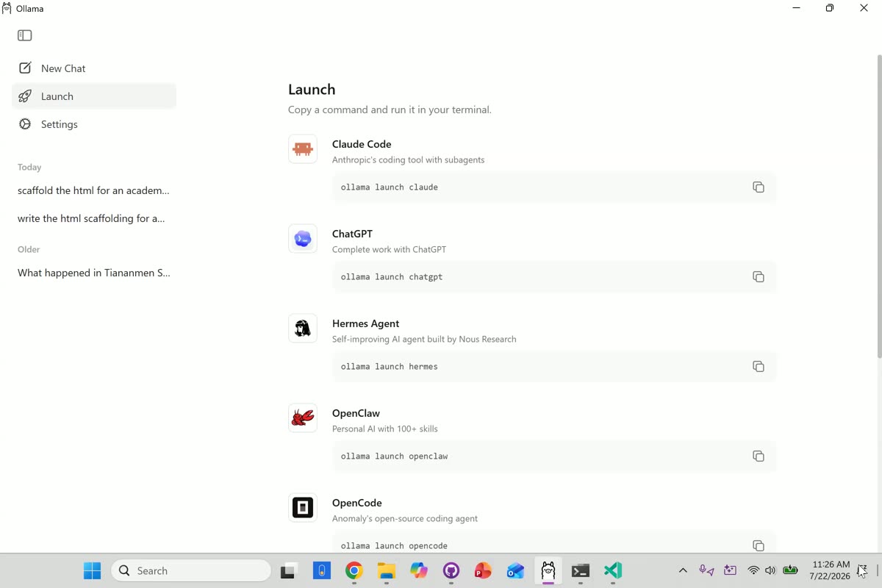Open File Explorer from taskbar

pyautogui.click(x=387, y=570)
